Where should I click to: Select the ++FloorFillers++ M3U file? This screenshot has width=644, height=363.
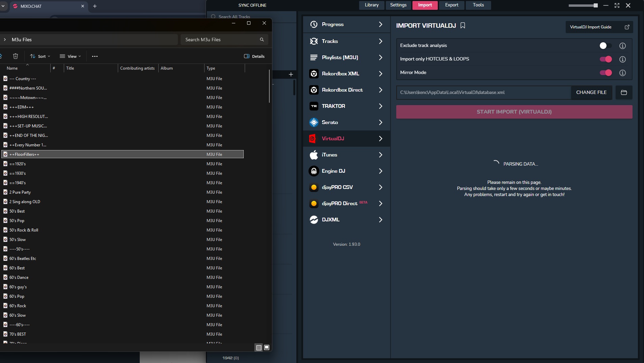point(123,154)
